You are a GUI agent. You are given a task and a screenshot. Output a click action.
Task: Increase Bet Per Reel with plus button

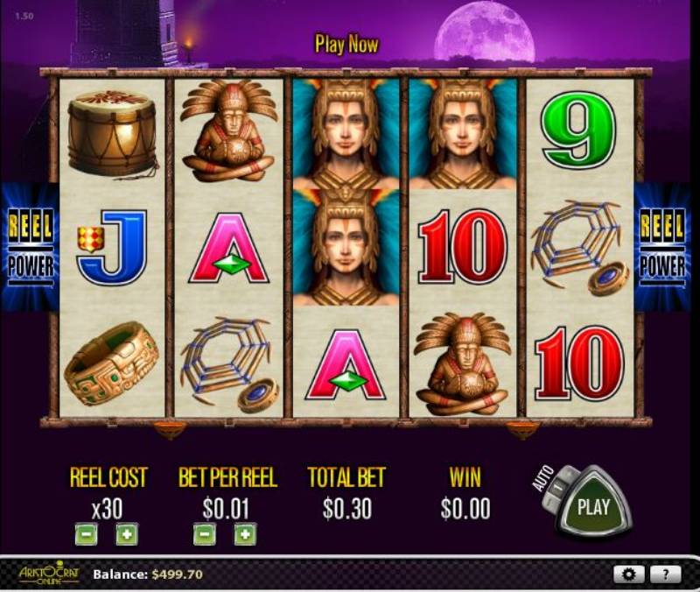[245, 534]
